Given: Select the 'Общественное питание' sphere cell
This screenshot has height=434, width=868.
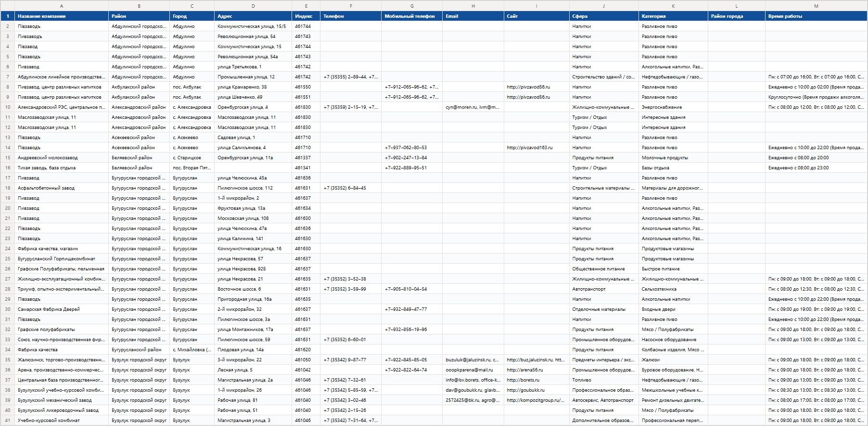Looking at the screenshot, I should [x=604, y=269].
